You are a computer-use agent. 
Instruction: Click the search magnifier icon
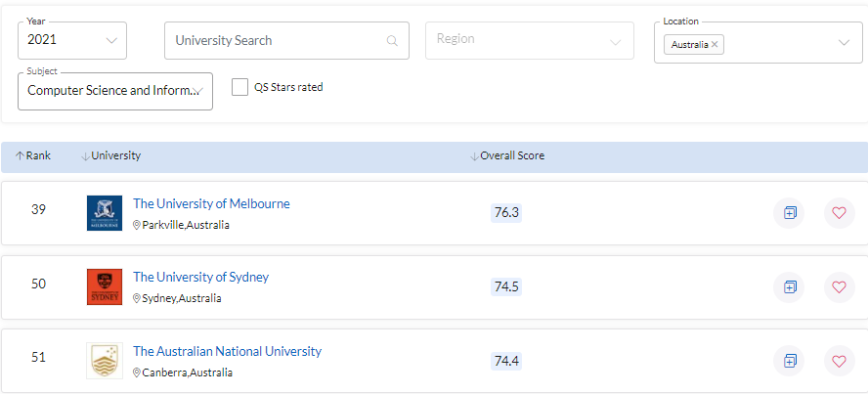click(x=392, y=41)
